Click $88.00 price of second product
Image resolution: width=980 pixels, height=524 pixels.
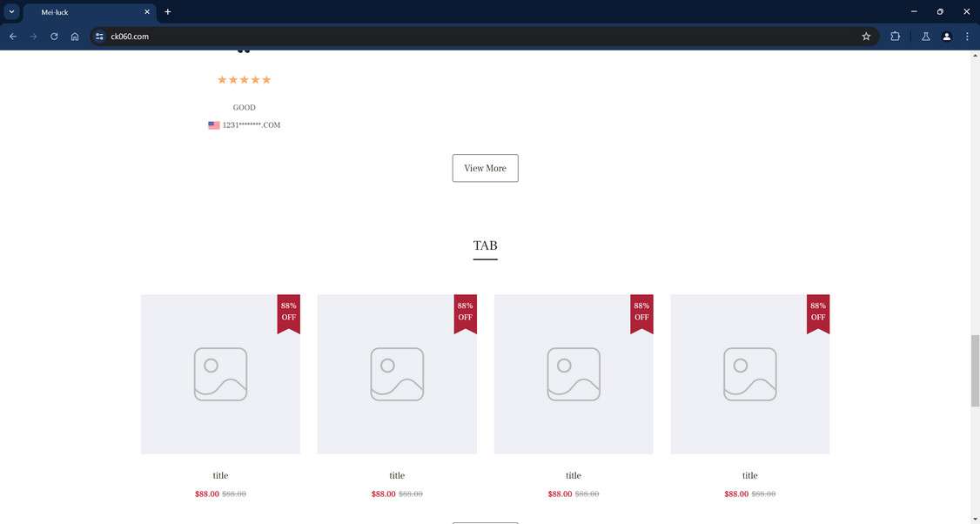tap(383, 494)
